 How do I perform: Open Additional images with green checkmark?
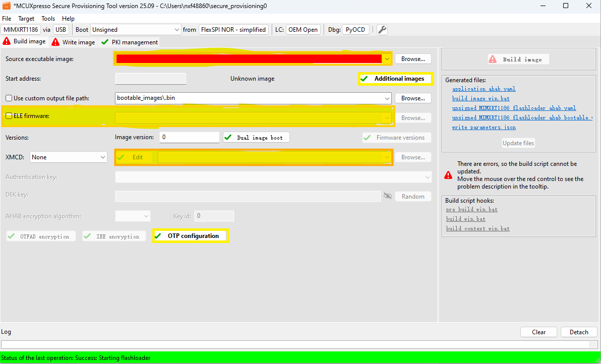click(x=395, y=79)
